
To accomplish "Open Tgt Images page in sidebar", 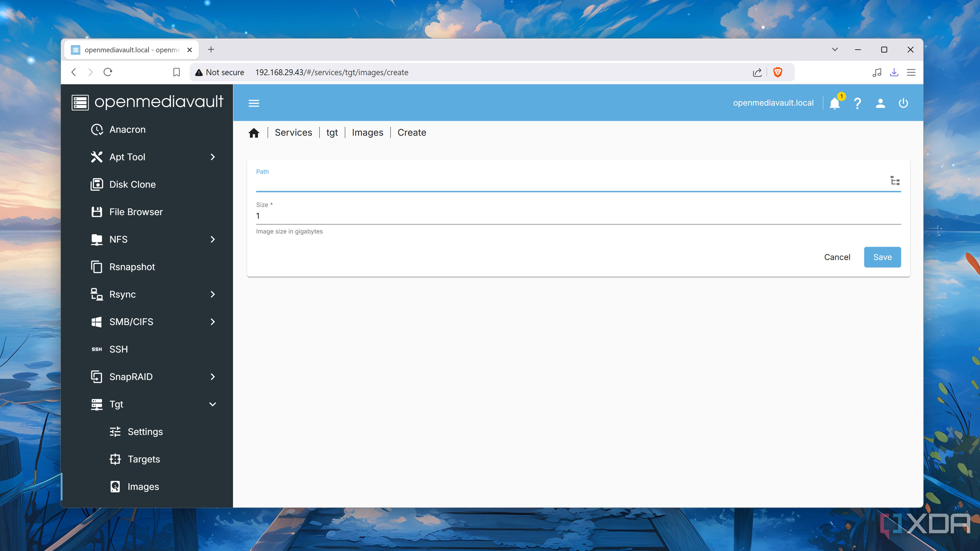I will pos(147,487).
